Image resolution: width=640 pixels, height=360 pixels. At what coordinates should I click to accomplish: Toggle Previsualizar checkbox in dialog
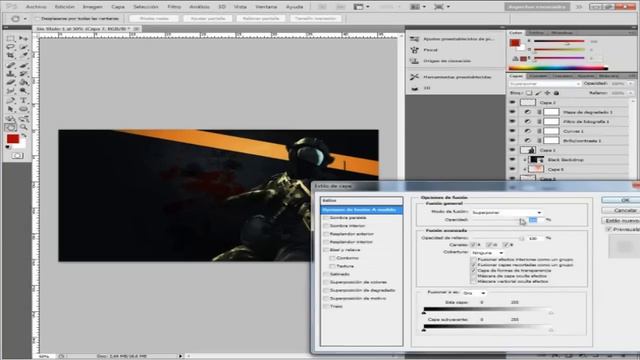point(609,229)
